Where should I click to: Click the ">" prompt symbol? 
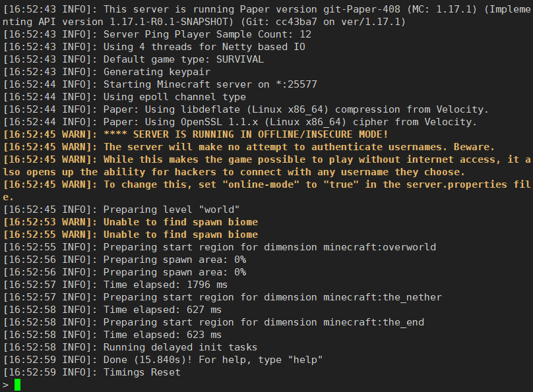(x=6, y=385)
